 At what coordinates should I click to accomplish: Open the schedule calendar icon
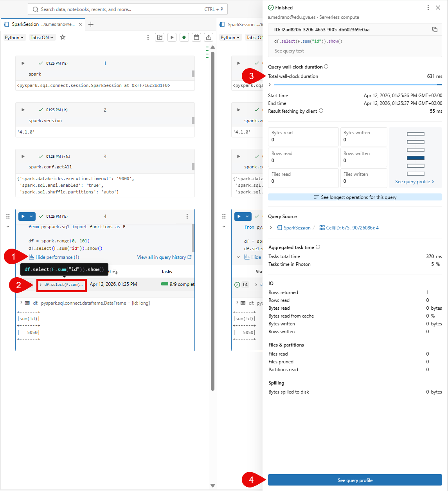tap(196, 37)
